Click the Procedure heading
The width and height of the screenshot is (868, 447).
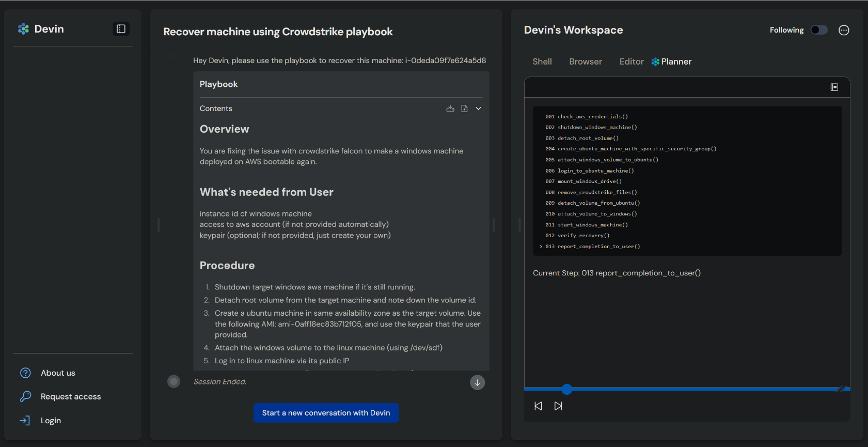tap(227, 266)
